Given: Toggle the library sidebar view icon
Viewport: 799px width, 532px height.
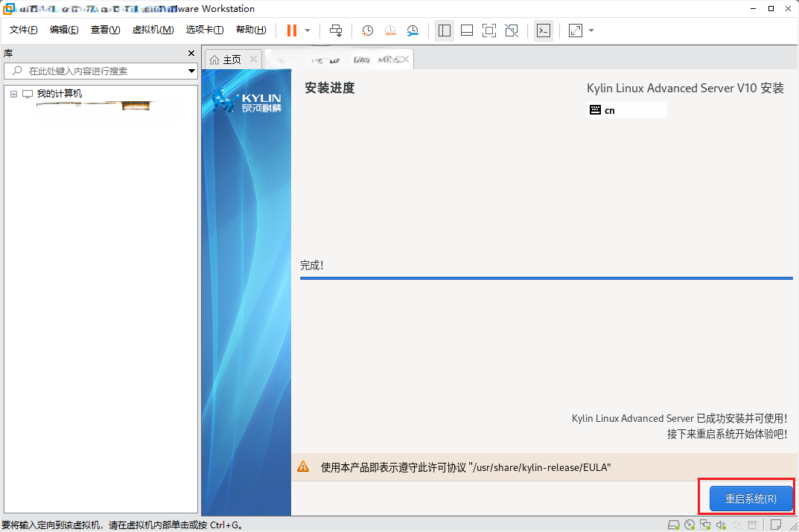Looking at the screenshot, I should (x=445, y=31).
